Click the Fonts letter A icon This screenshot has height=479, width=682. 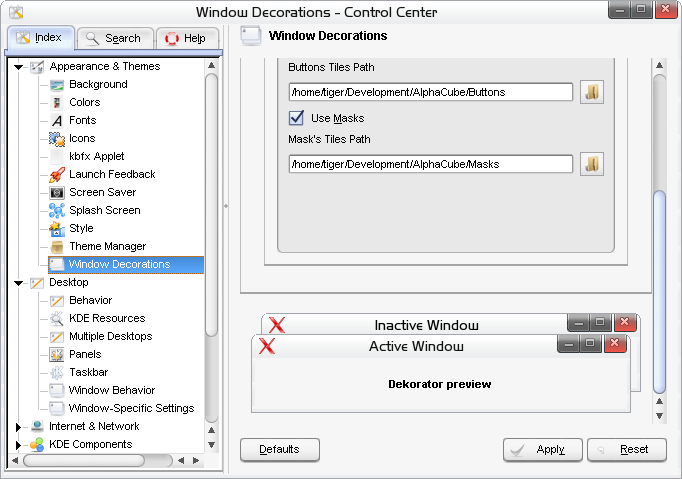pos(57,121)
